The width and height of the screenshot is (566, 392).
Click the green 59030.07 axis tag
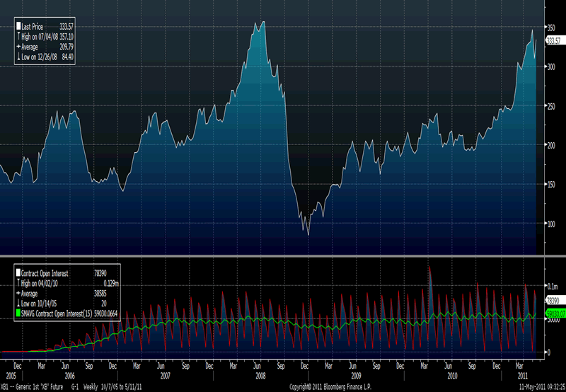[x=555, y=314]
